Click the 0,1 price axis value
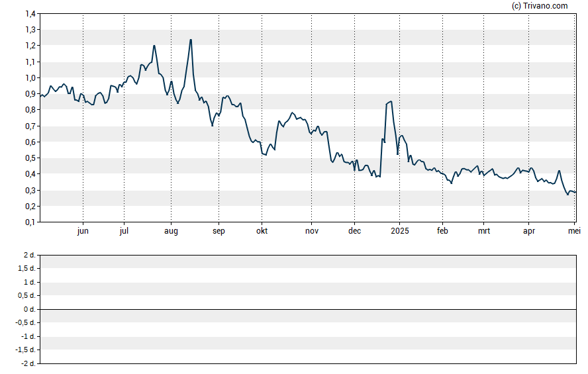Viewport: 588px width, 374px height. tap(30, 222)
